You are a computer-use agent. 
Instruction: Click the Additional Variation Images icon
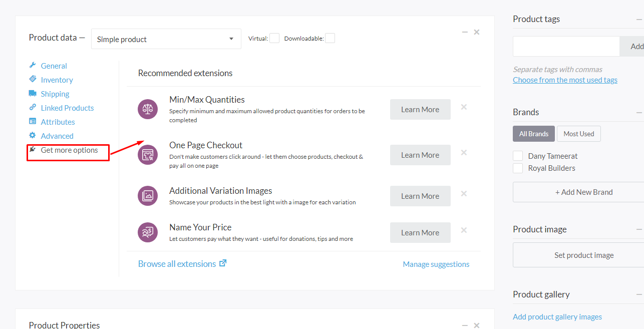[x=148, y=196]
